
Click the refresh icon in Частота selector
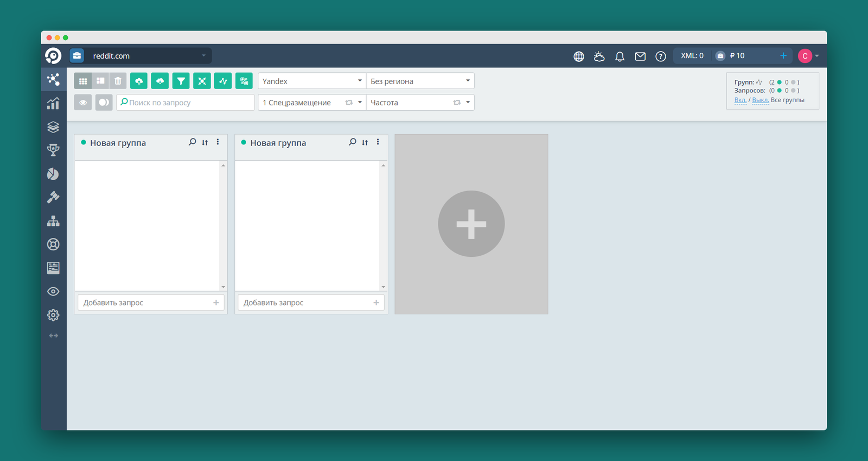pyautogui.click(x=457, y=103)
